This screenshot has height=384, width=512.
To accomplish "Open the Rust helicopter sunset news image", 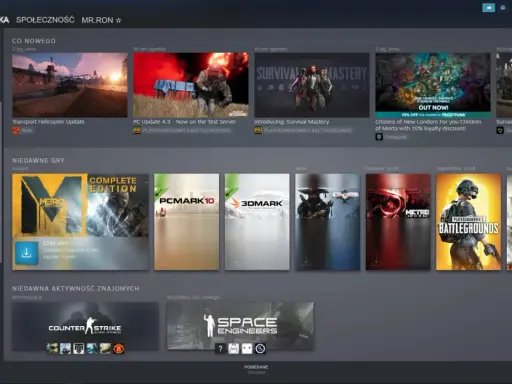I will tap(70, 85).
